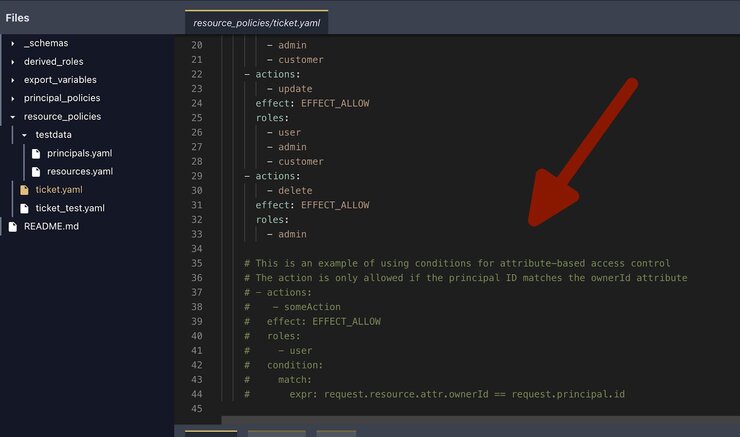Select the resource_policies folder label

point(62,117)
